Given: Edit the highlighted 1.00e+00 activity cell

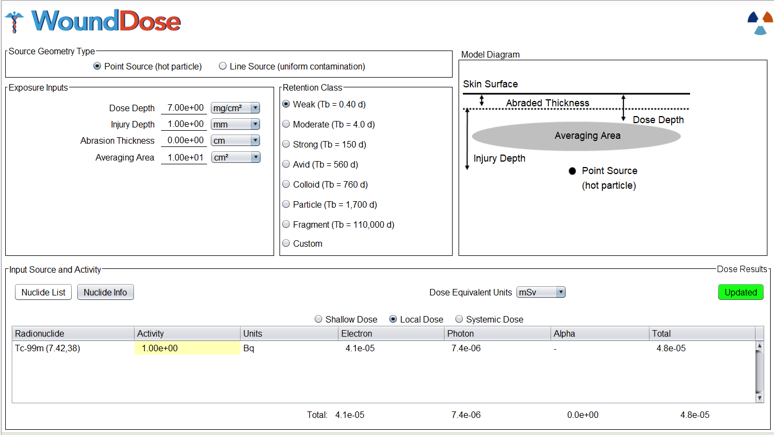Looking at the screenshot, I should pyautogui.click(x=187, y=348).
